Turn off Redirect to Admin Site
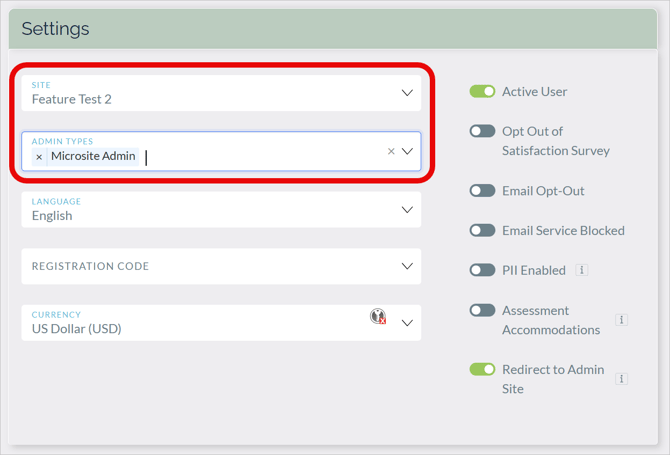Screen dimensions: 670x455 (482, 369)
